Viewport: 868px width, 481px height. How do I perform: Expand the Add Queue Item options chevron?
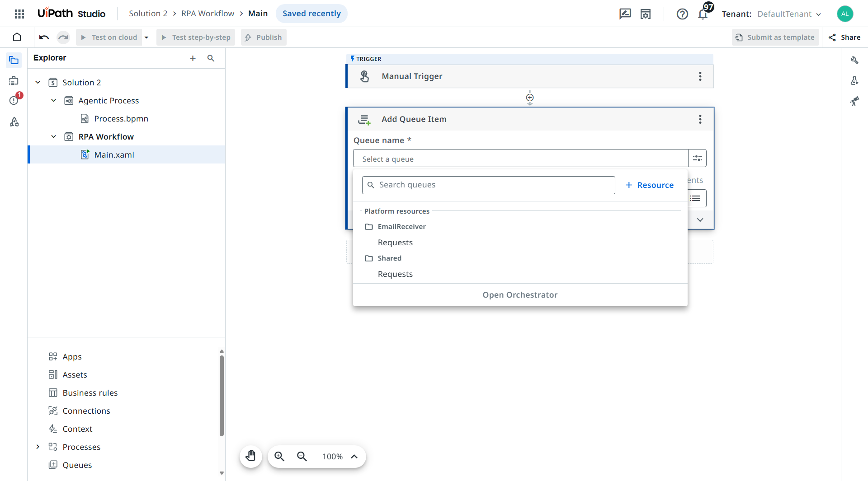click(x=700, y=220)
